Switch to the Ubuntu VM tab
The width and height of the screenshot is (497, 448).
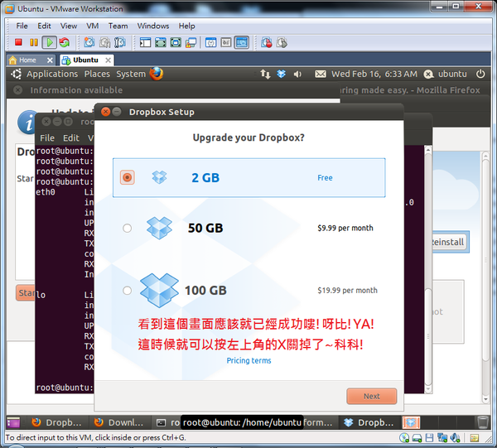point(86,60)
